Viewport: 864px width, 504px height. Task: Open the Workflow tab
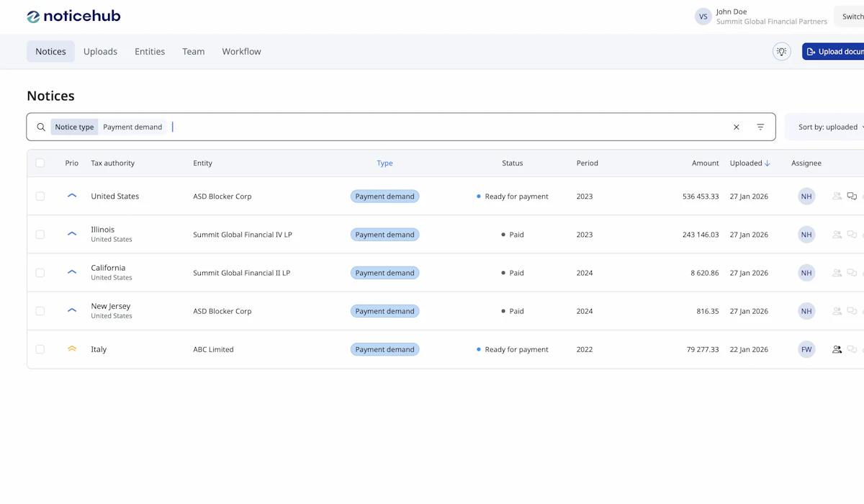pyautogui.click(x=241, y=52)
